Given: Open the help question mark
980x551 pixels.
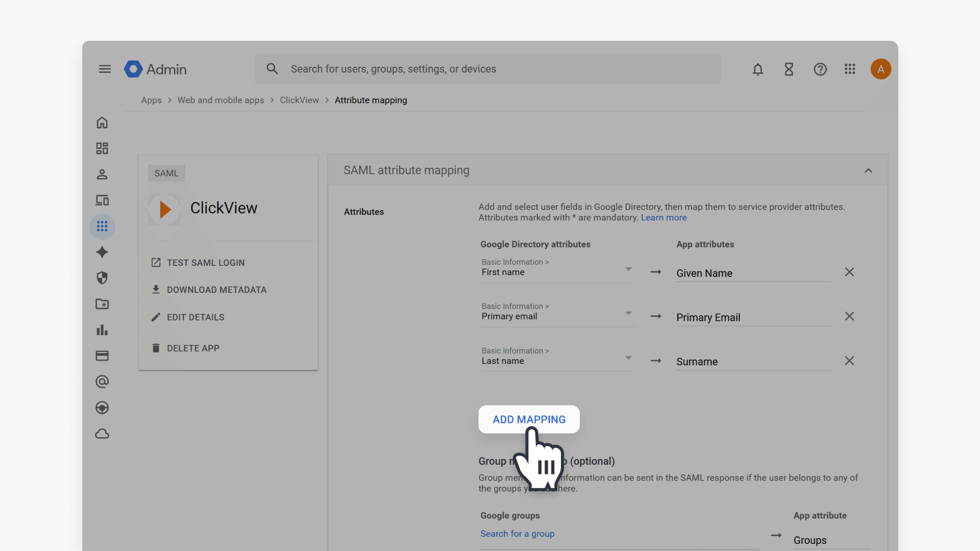Looking at the screenshot, I should click(820, 69).
